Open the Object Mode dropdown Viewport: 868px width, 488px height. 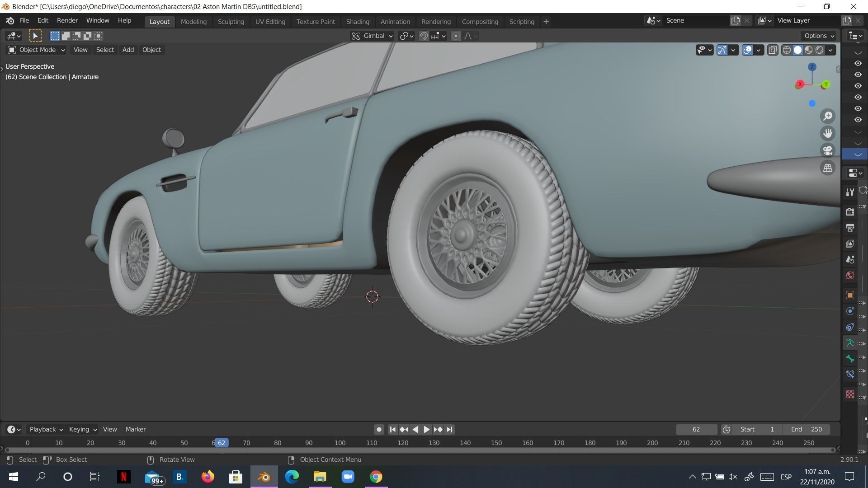36,50
